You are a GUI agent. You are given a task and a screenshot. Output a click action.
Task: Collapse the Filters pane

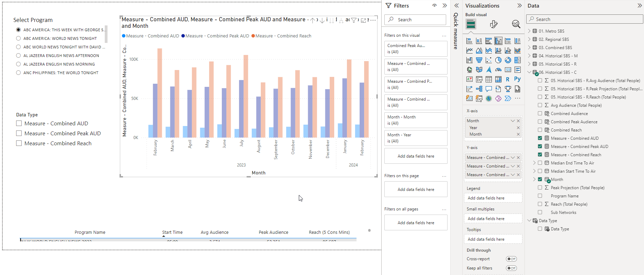click(x=445, y=5)
